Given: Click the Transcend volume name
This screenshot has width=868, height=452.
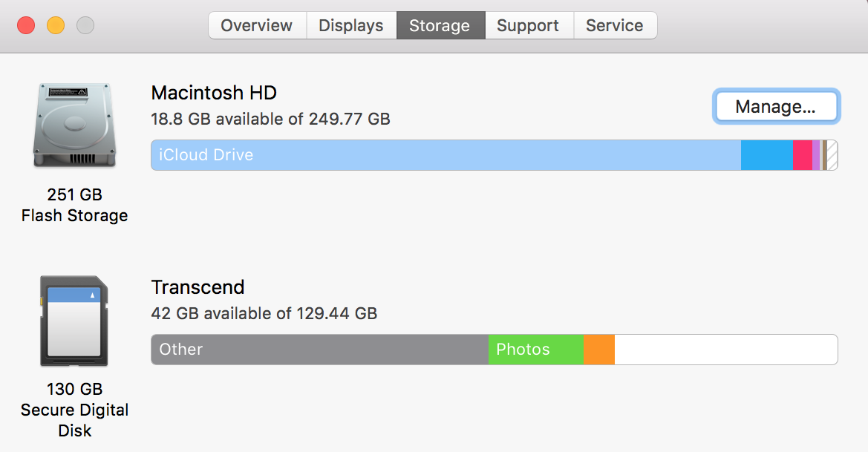Looking at the screenshot, I should [198, 287].
